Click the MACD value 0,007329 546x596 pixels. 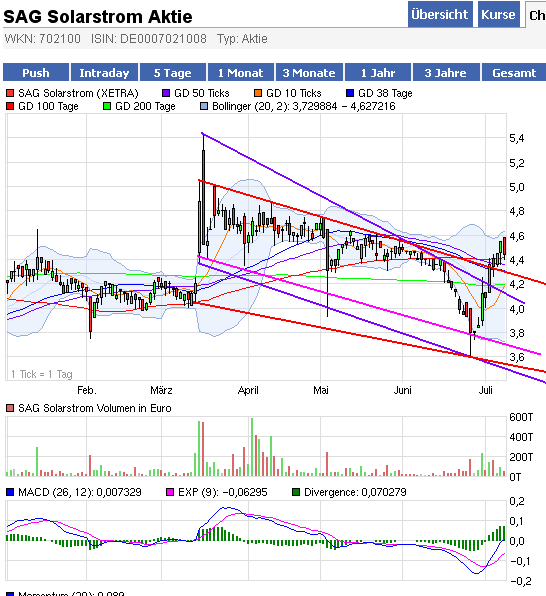point(119,492)
